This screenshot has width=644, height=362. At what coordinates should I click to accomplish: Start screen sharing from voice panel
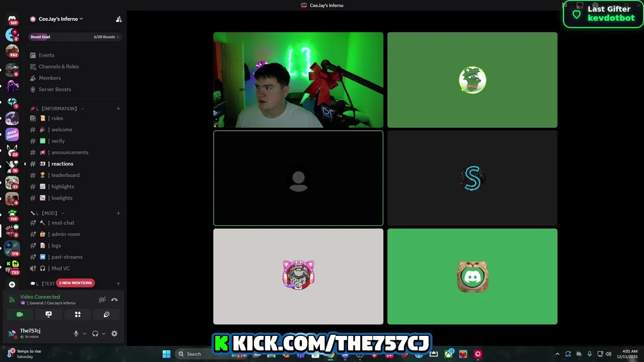pos(49,314)
